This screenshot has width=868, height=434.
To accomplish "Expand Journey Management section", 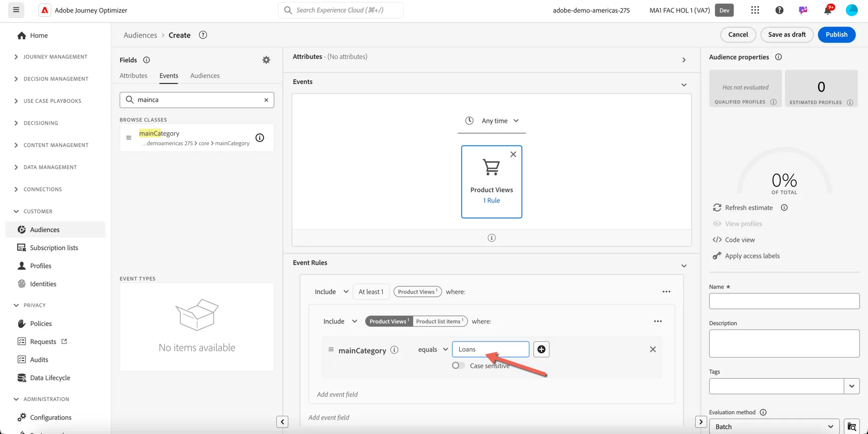I will (16, 57).
